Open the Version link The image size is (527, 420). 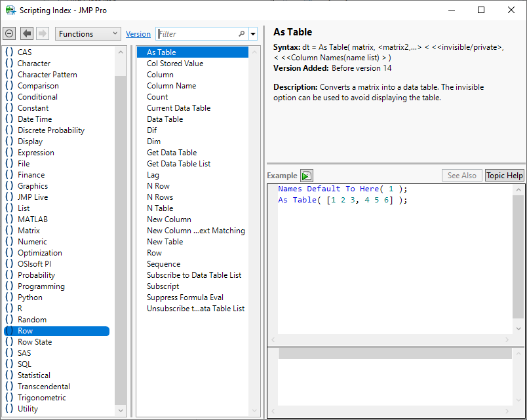point(138,34)
